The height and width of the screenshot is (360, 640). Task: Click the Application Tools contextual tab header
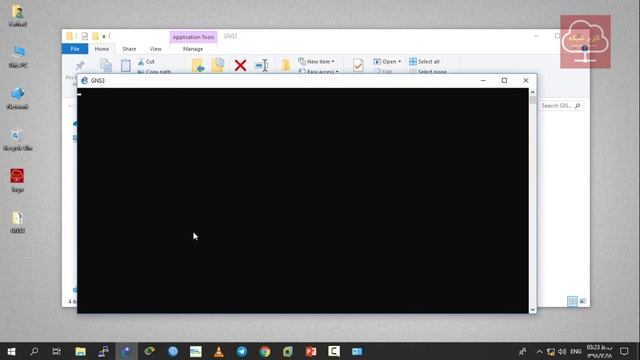tap(193, 37)
